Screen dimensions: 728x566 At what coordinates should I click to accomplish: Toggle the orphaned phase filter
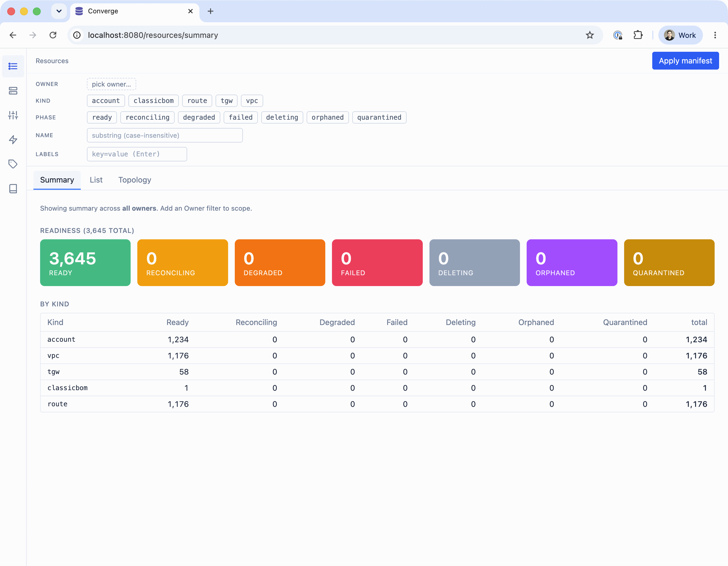pyautogui.click(x=327, y=117)
